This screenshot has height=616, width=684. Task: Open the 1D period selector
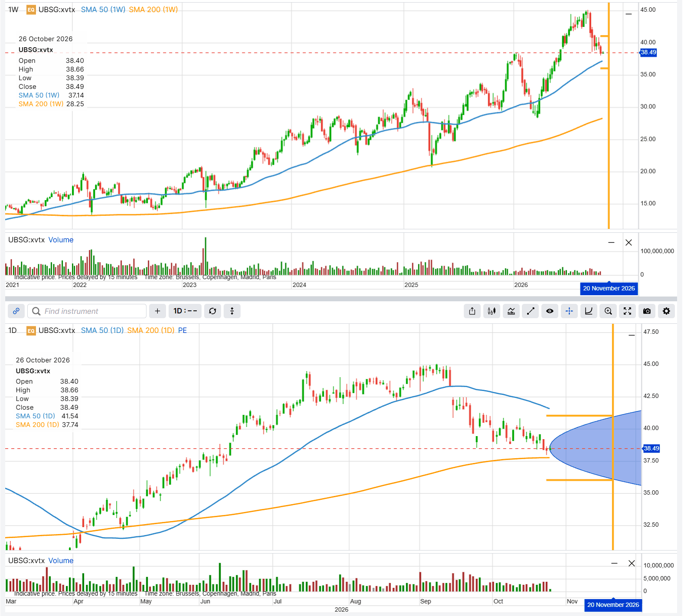185,311
